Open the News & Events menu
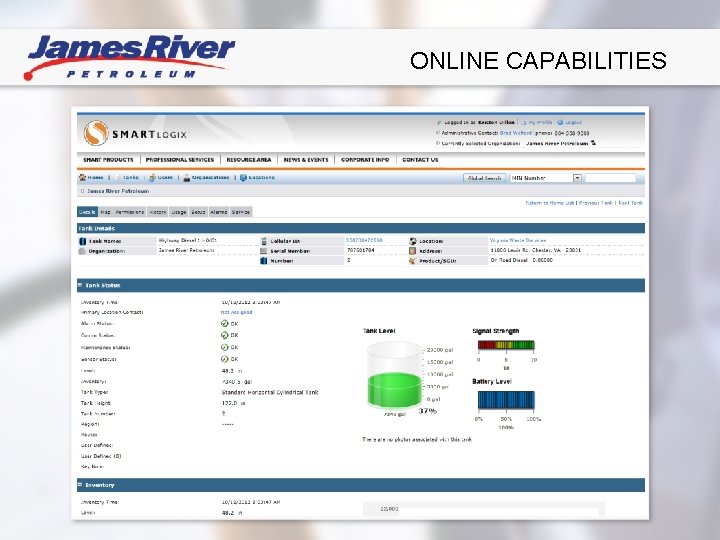This screenshot has height=540, width=720. [x=306, y=160]
